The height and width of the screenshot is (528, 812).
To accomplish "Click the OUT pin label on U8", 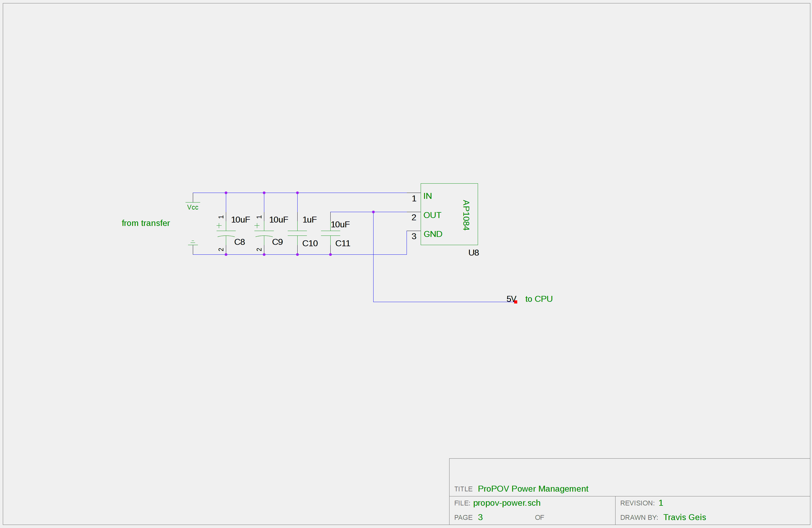I will coord(432,215).
